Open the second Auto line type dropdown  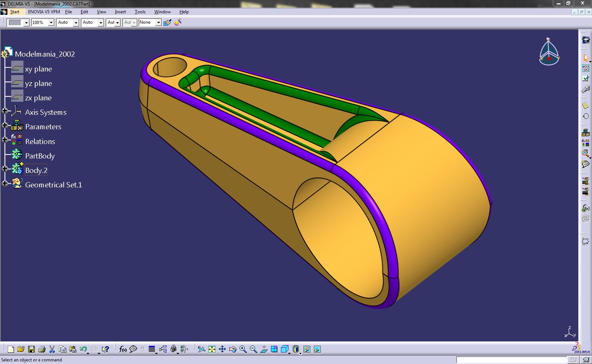tap(101, 23)
